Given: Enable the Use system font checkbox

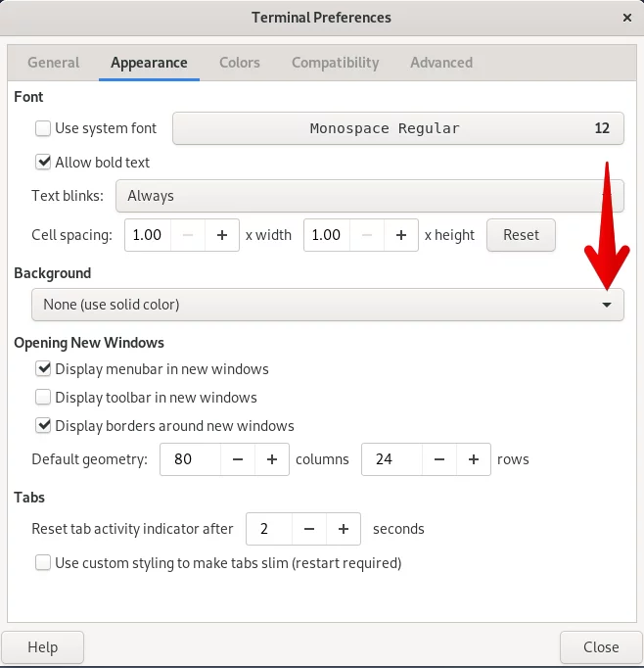Looking at the screenshot, I should click(x=43, y=128).
